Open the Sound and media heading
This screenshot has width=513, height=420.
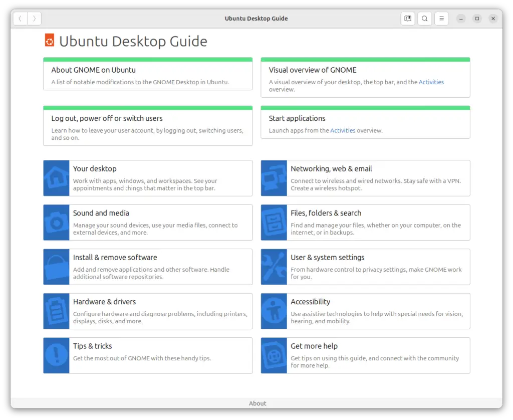tap(101, 213)
